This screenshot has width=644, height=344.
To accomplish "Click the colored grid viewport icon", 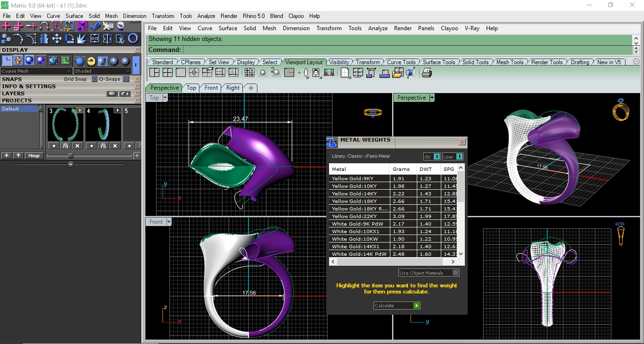I will coord(289,73).
